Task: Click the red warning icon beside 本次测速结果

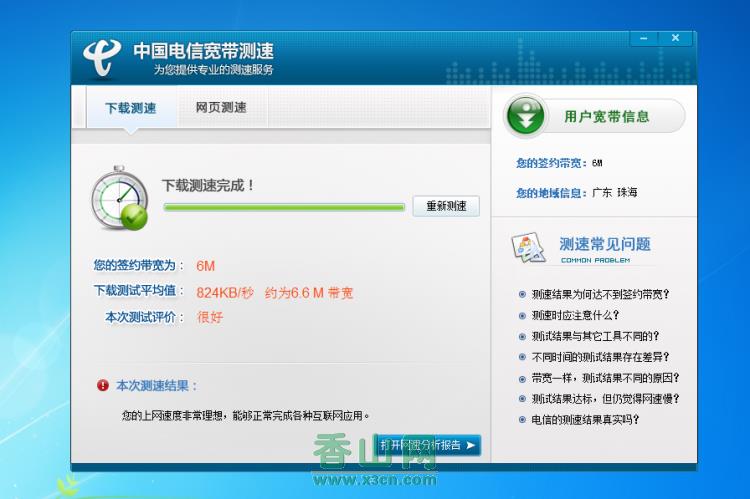Action: [x=102, y=385]
